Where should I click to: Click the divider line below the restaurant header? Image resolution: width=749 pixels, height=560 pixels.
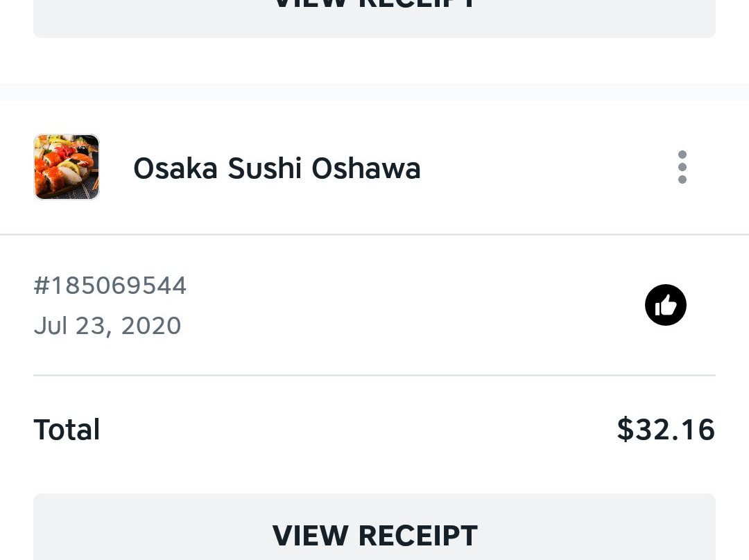pyautogui.click(x=374, y=234)
